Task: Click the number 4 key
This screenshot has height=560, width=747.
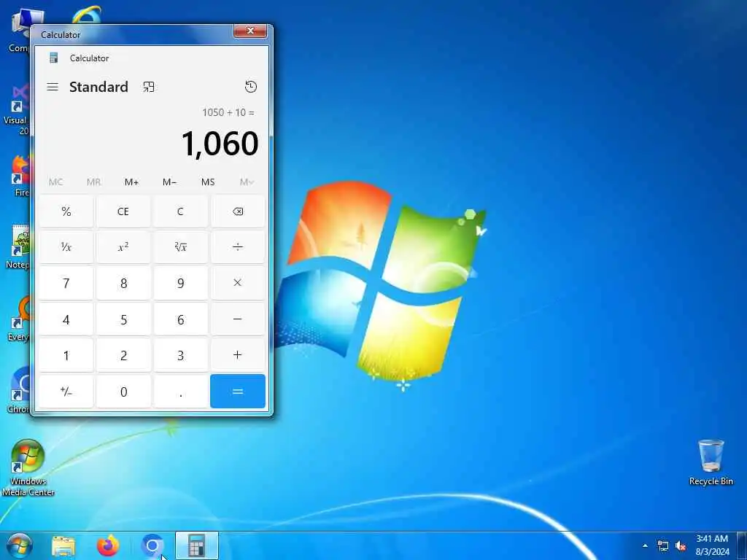Action: 66,319
